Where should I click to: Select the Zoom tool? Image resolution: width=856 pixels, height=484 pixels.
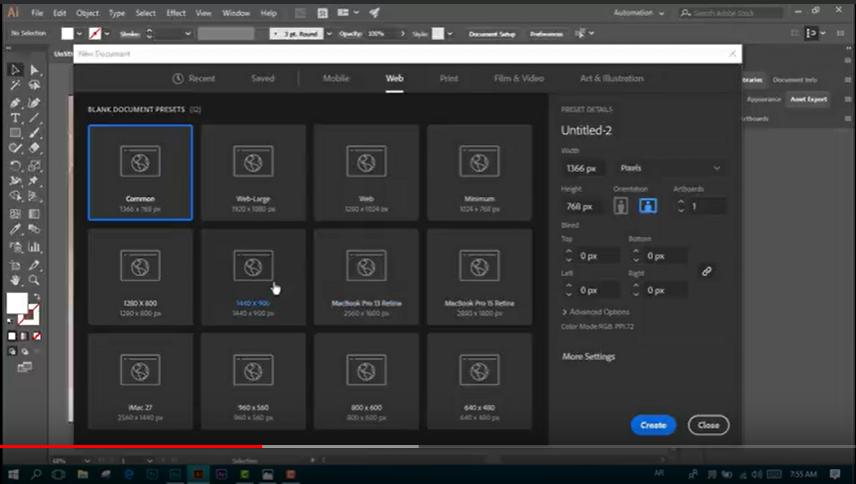(34, 280)
